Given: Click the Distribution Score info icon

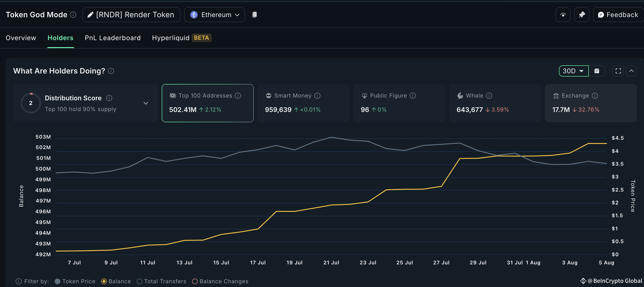Looking at the screenshot, I should 109,98.
